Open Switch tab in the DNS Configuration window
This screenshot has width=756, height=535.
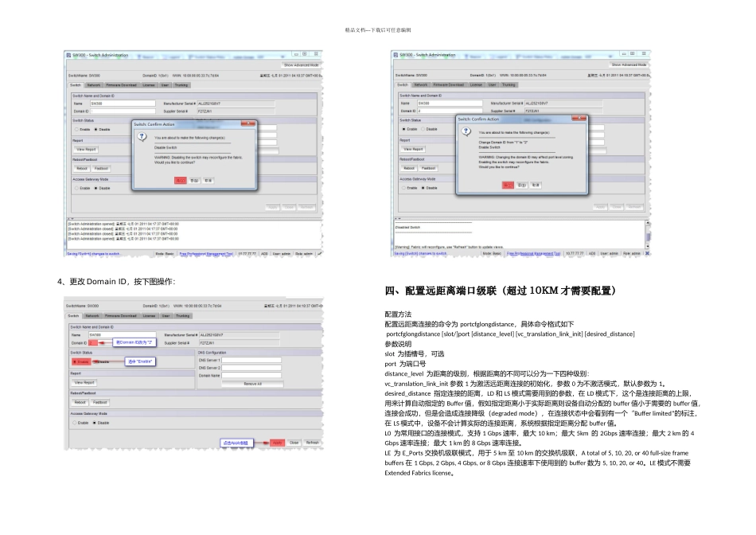(73, 316)
